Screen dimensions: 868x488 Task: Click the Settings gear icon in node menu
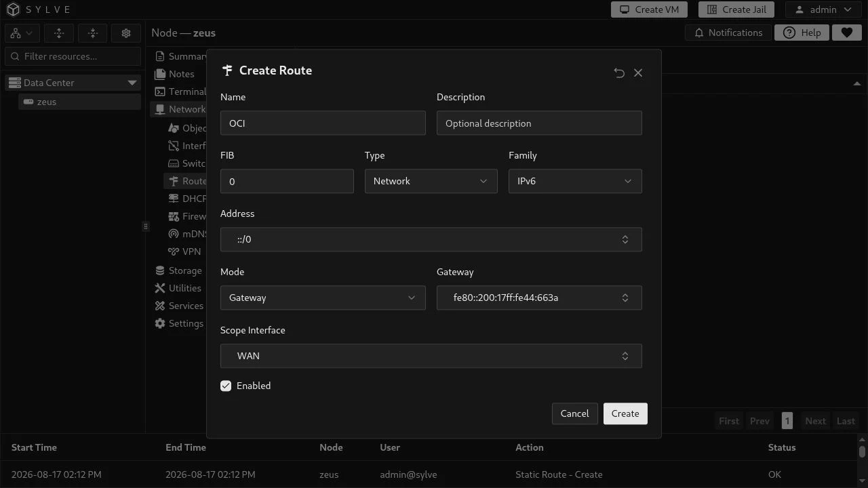point(160,323)
